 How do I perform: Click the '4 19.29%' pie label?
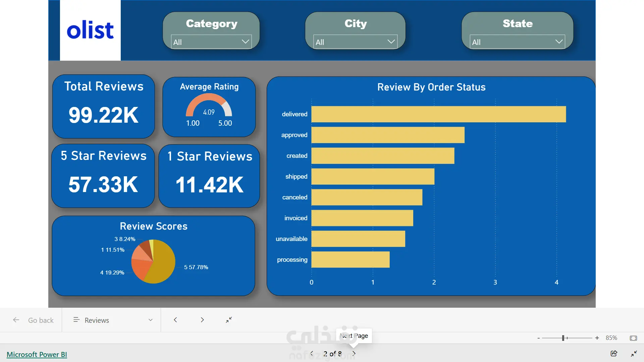point(112,273)
